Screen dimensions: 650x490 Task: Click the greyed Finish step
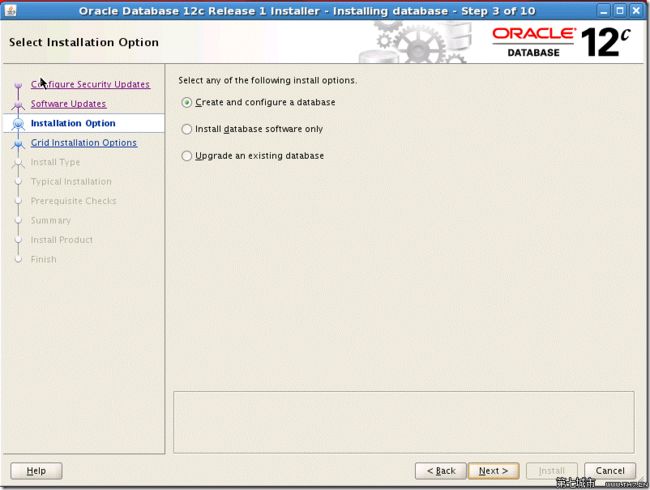(43, 260)
